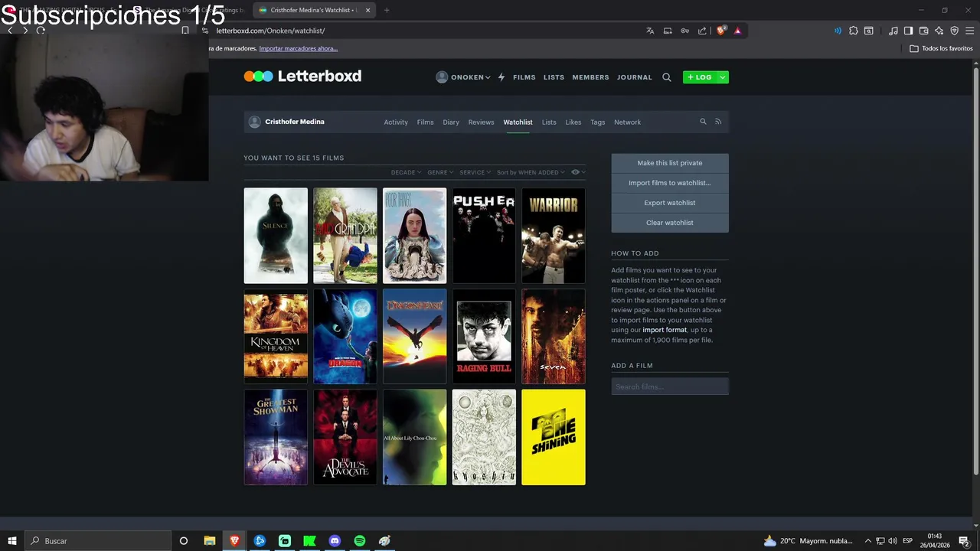The height and width of the screenshot is (551, 980).
Task: Open FILMS in the main navigation
Action: tap(524, 77)
